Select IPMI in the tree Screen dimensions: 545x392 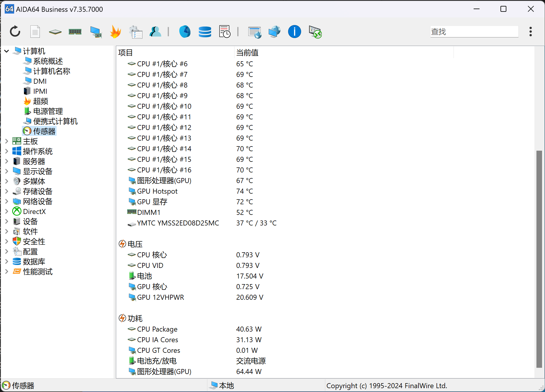(40, 91)
